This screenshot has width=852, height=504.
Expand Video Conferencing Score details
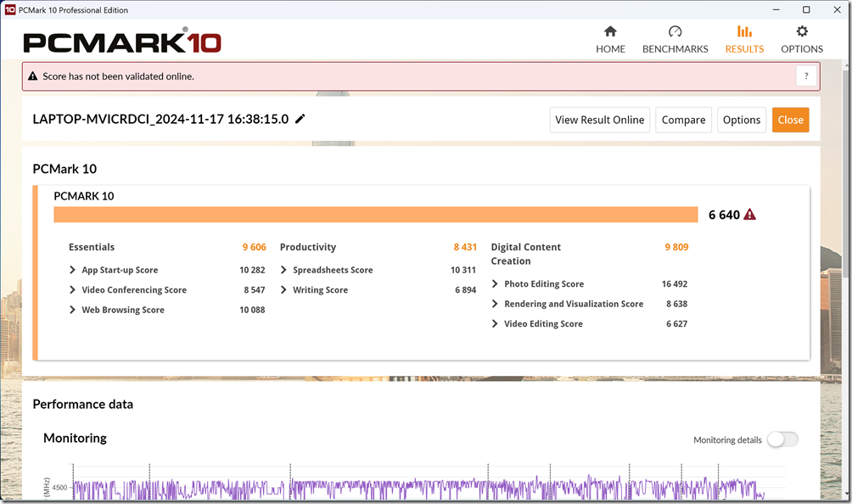tap(73, 290)
